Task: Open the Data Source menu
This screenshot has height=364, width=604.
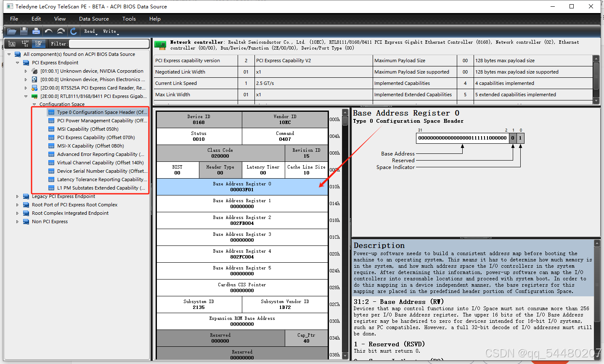Action: (x=94, y=18)
